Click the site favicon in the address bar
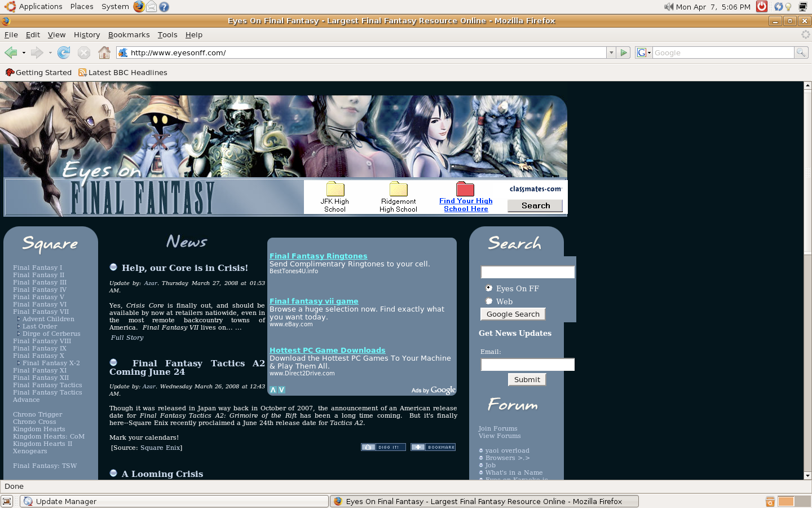Image resolution: width=812 pixels, height=508 pixels. (x=123, y=52)
